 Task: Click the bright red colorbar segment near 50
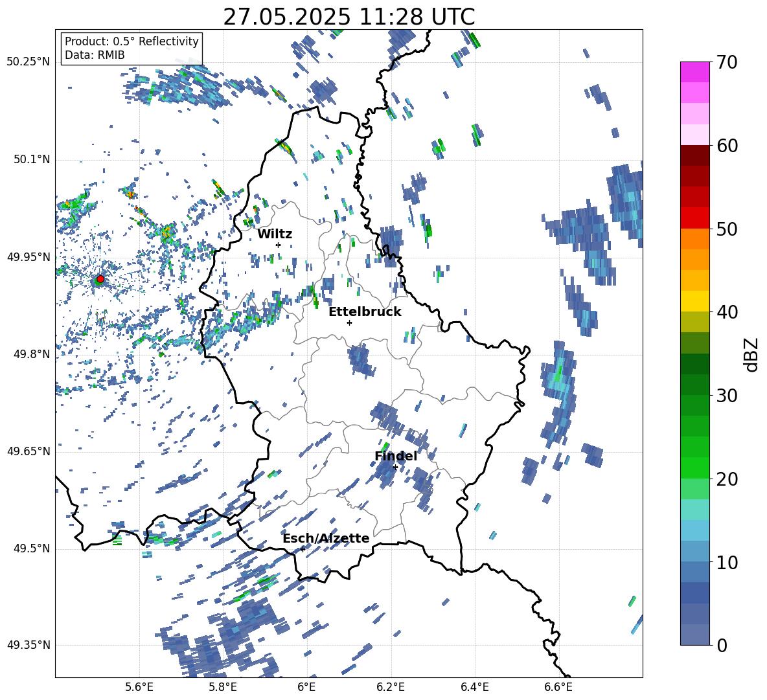694,218
